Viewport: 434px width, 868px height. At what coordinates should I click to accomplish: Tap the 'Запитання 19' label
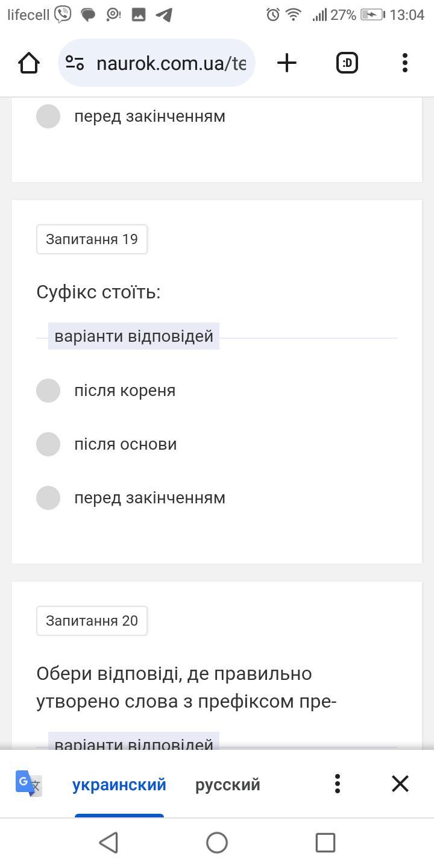click(x=92, y=239)
